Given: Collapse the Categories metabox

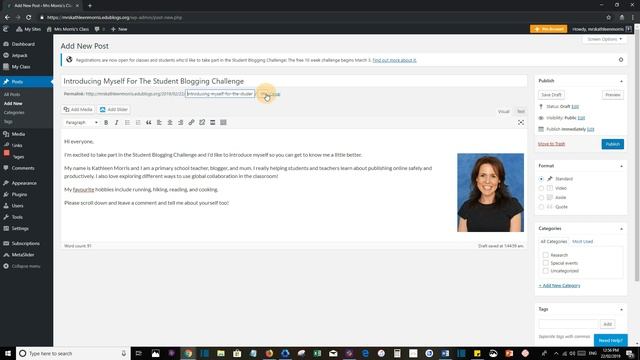Looking at the screenshot, I should click(621, 229).
